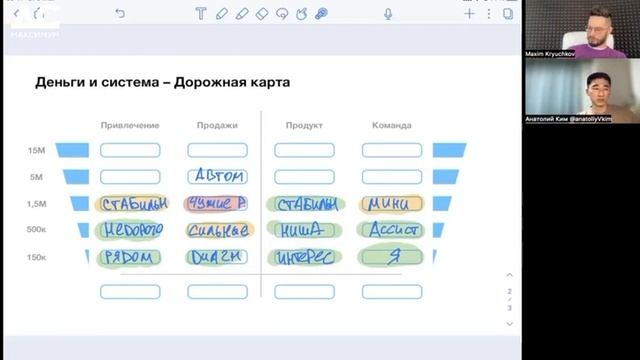Click the handwritten СИЛЬНАЕ box
The width and height of the screenshot is (640, 360).
(219, 230)
